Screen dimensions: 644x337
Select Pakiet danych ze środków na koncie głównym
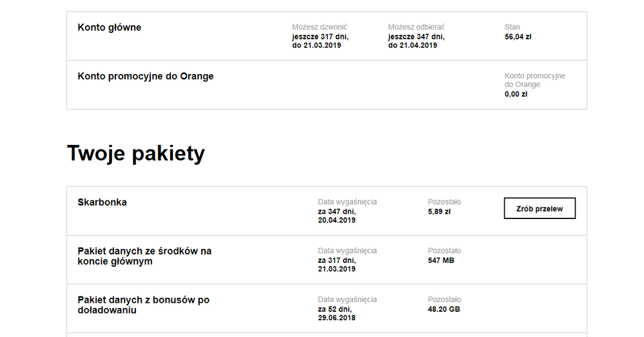pos(144,256)
